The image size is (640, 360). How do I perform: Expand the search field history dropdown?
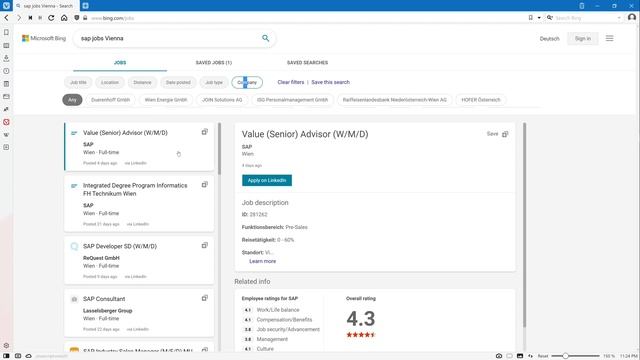point(619,18)
